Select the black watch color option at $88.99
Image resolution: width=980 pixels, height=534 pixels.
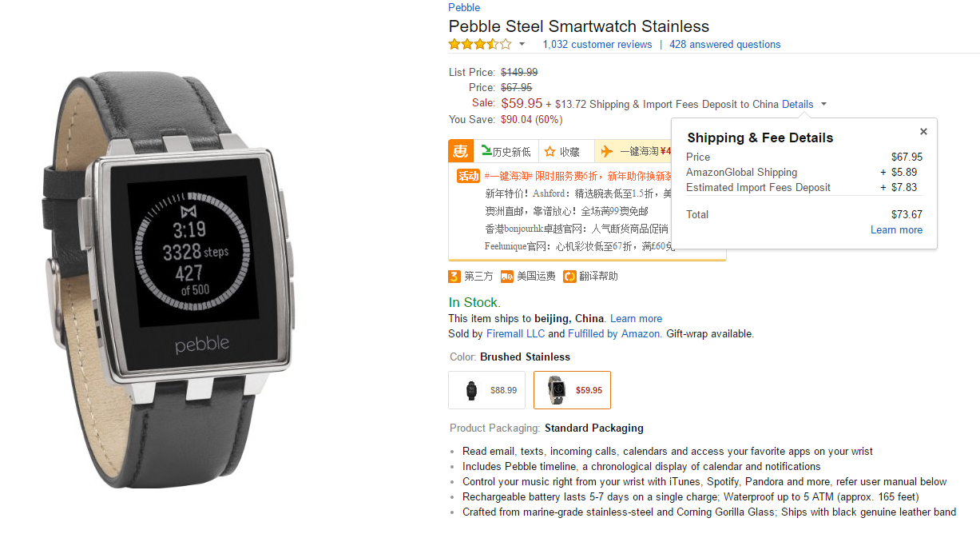click(x=486, y=390)
